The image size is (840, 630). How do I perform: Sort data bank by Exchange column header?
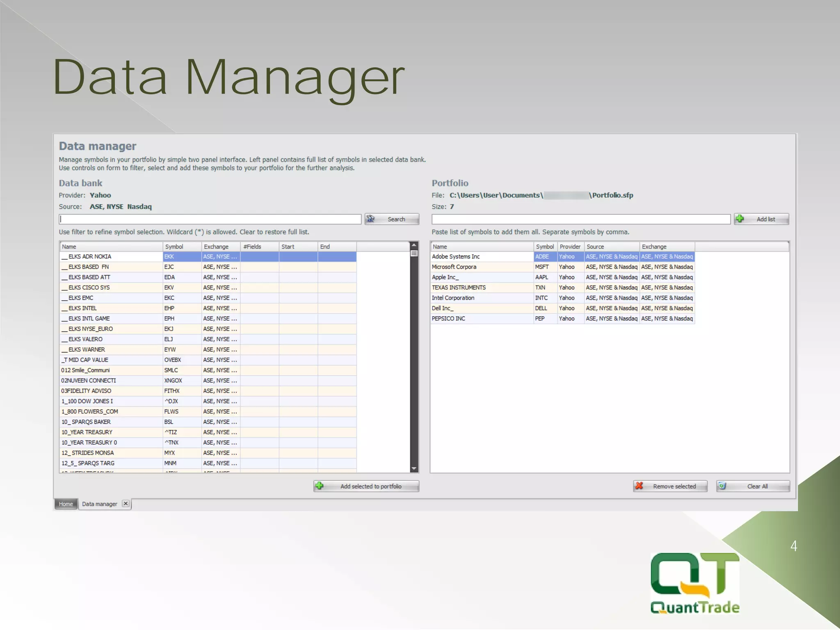pyautogui.click(x=221, y=247)
